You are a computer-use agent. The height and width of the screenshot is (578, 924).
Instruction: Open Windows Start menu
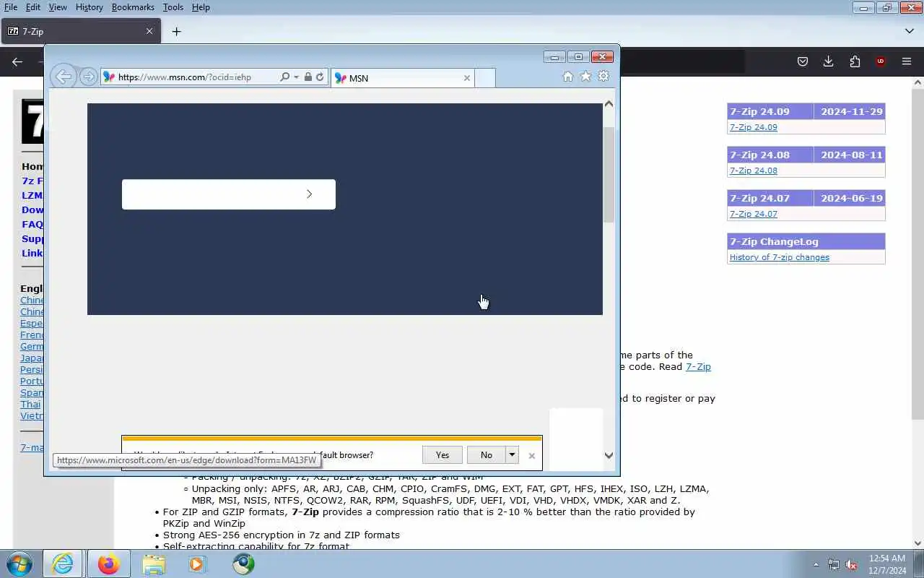19,564
